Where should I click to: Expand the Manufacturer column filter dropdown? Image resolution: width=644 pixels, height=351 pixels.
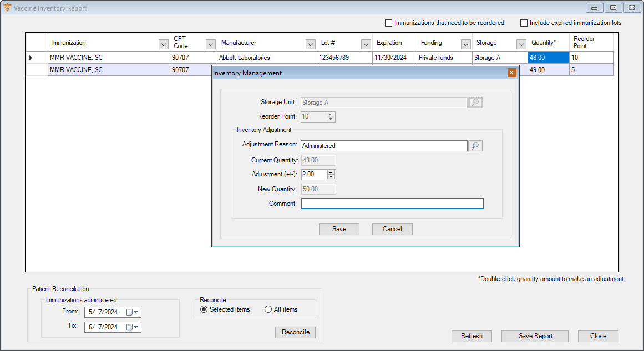tap(310, 44)
